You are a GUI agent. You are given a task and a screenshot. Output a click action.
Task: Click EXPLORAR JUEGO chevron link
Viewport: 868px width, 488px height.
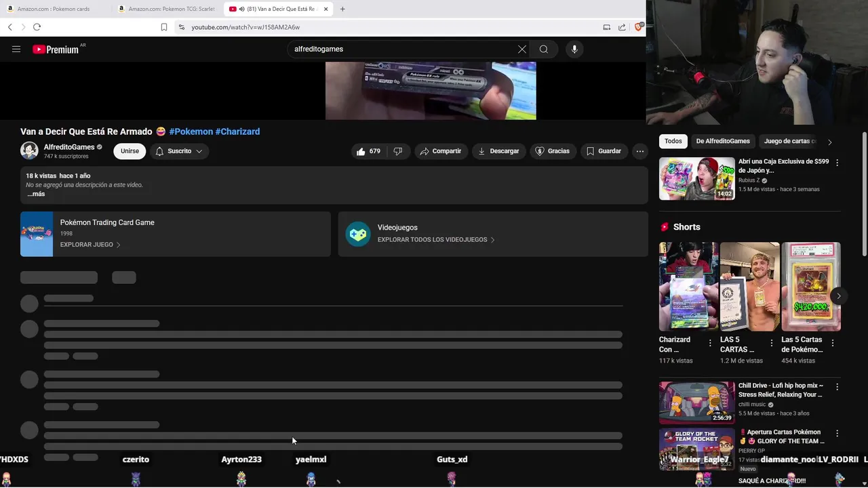pos(90,245)
